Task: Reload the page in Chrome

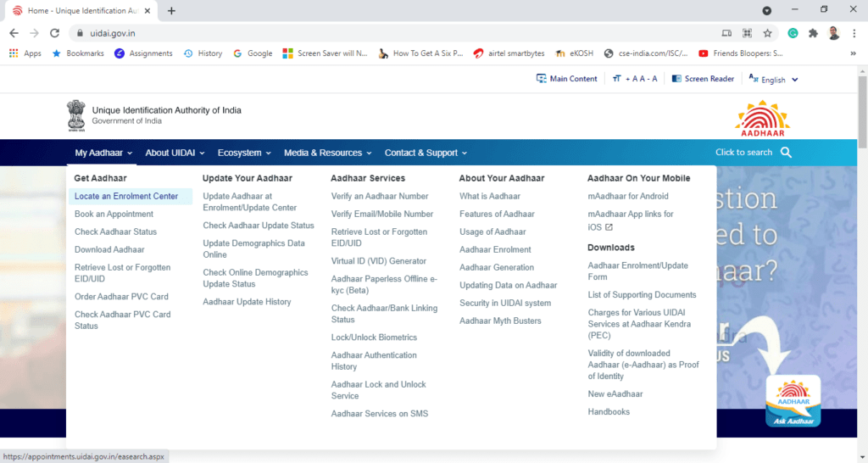Action: (55, 33)
